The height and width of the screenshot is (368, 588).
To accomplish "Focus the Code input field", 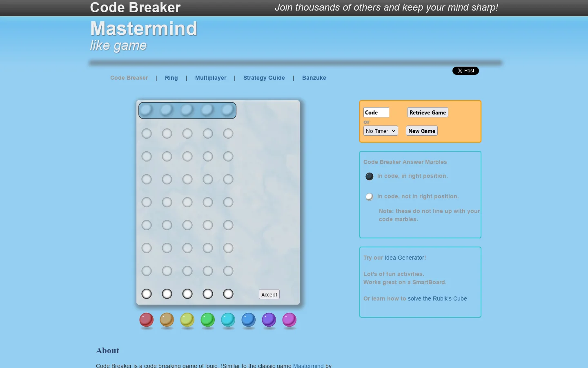I will coord(376,112).
